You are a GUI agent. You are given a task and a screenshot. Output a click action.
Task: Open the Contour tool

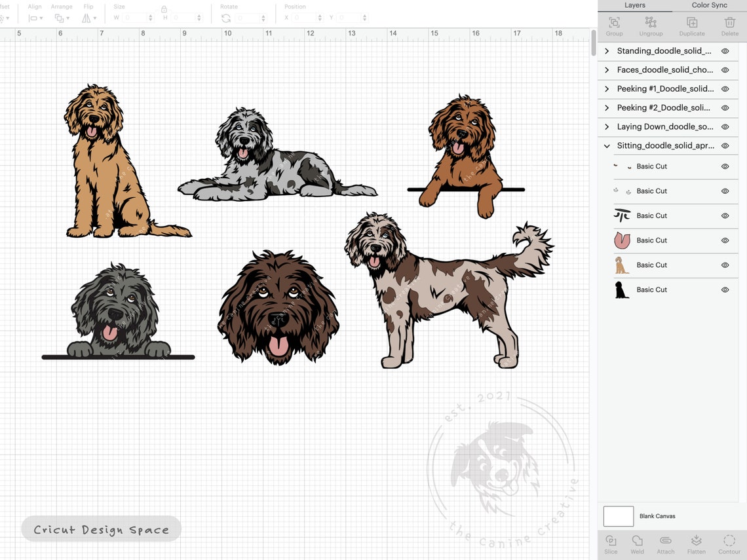729,544
